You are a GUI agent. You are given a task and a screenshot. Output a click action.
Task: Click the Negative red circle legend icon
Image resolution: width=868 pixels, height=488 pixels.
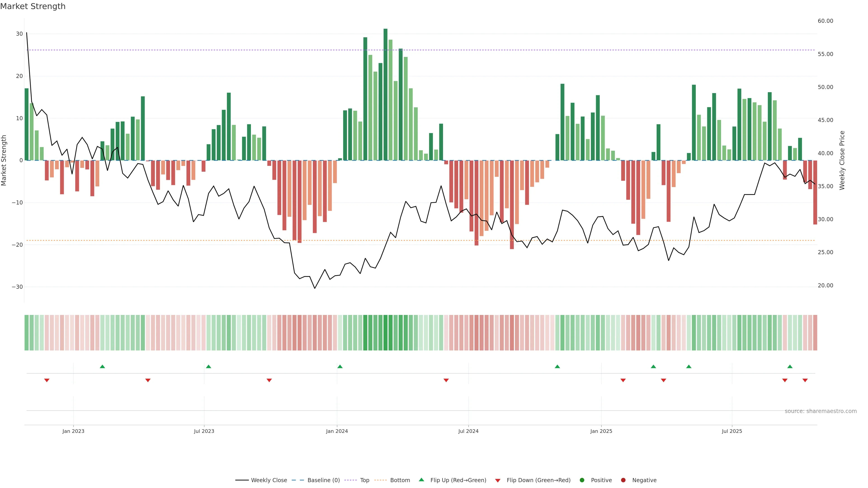(x=623, y=480)
